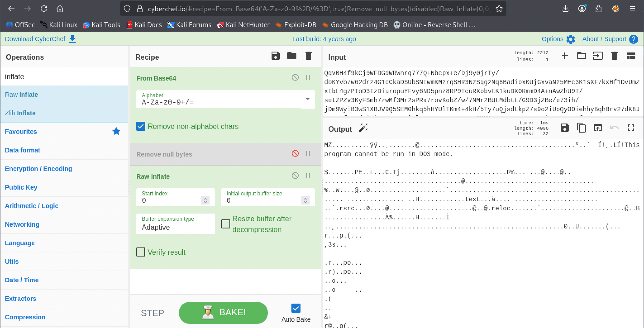The width and height of the screenshot is (644, 328).
Task: Open the About / Support link
Action: point(610,39)
